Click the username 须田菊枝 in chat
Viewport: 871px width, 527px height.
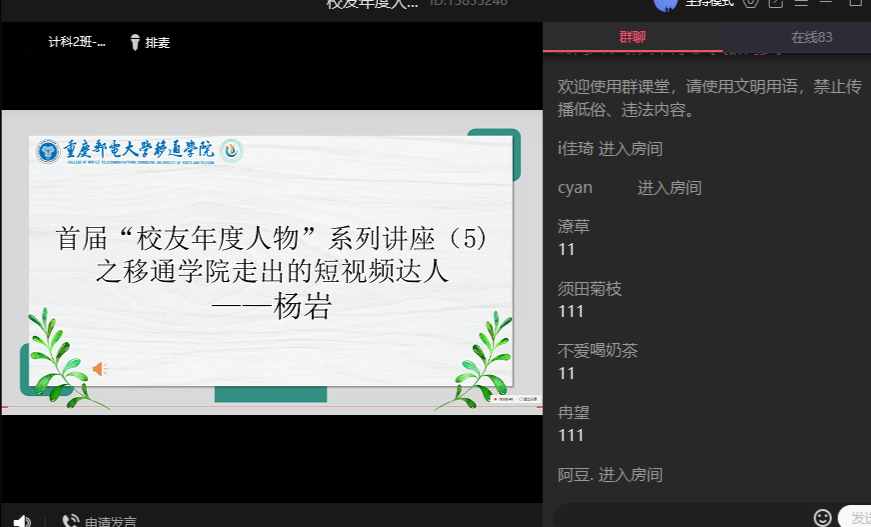point(590,289)
